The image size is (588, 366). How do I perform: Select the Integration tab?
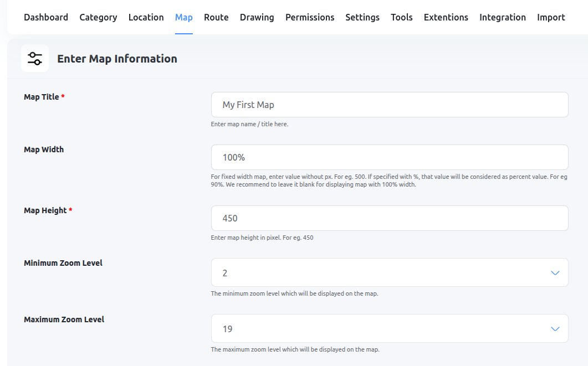(x=503, y=17)
